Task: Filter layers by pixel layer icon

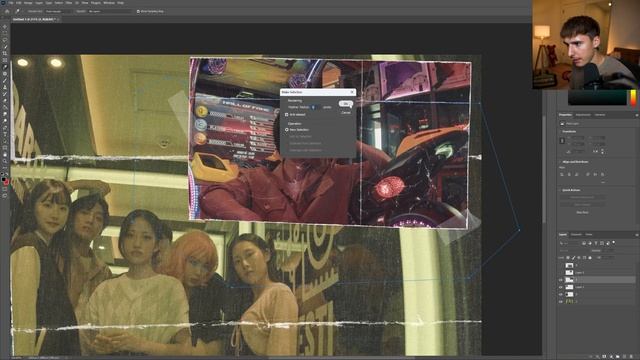Action: pos(584,243)
